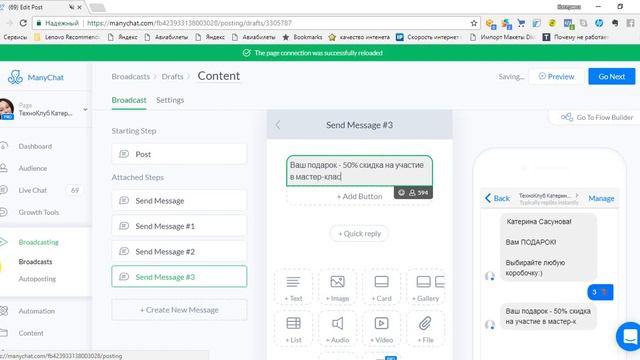Viewport: 640px width, 360px height.
Task: Click the Go Next button
Action: (x=611, y=76)
